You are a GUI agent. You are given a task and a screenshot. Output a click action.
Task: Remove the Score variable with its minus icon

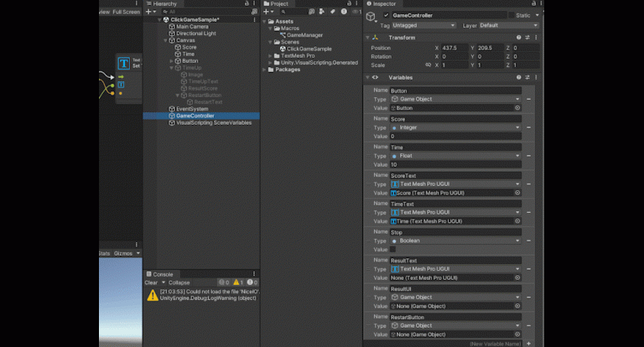tap(528, 127)
